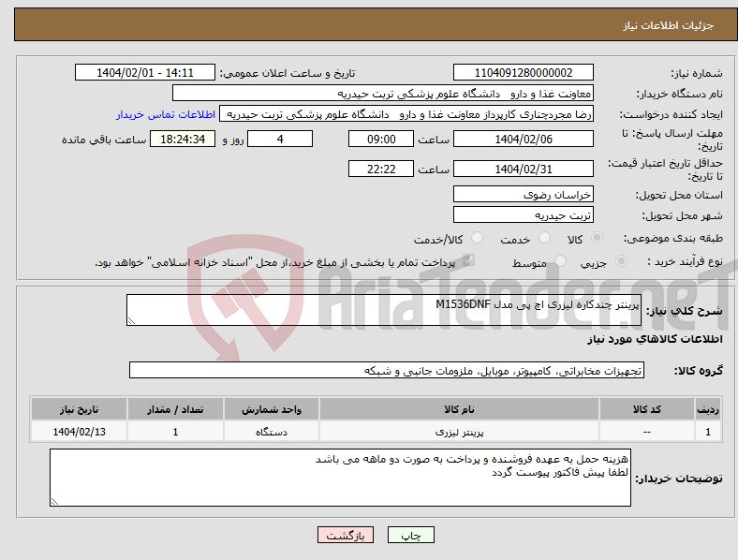Click the تاریخ و ساعت اعلان عمومی label
Viewport: 738px width, 560px height.
click(x=288, y=73)
